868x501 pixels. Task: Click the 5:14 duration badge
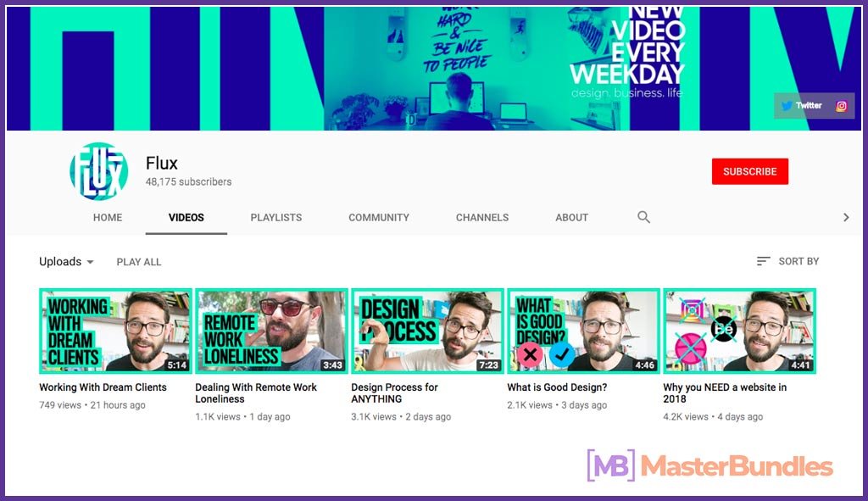177,365
